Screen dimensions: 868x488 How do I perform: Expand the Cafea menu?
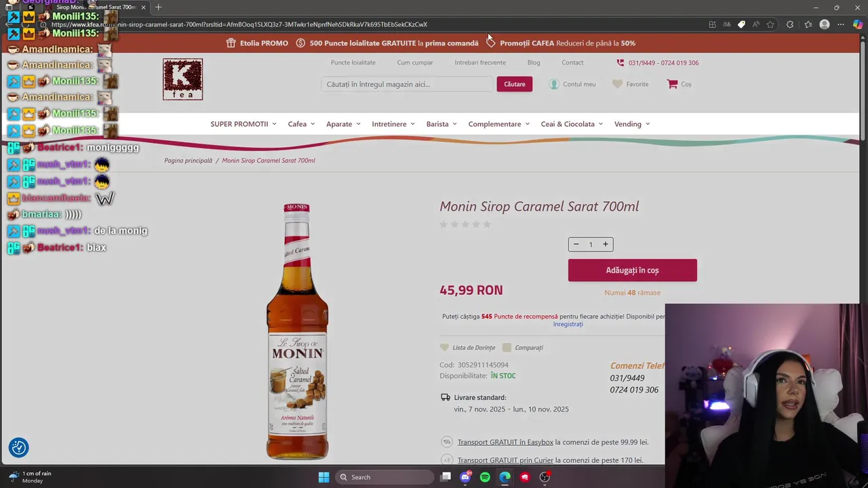tap(301, 124)
